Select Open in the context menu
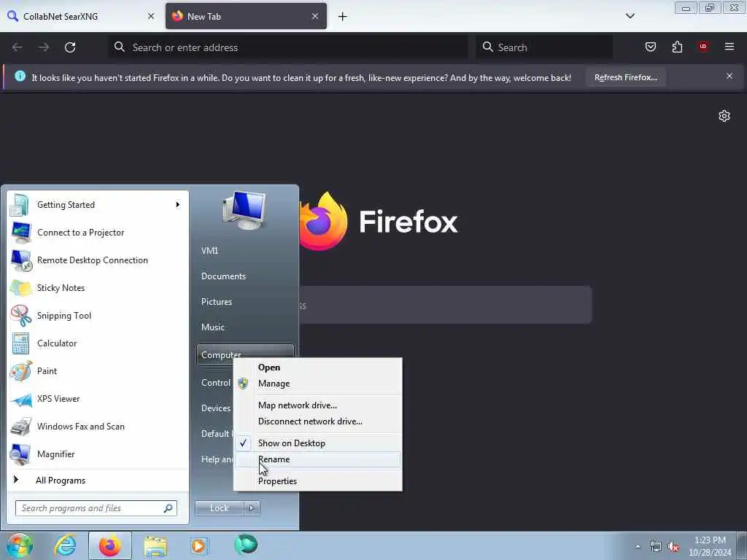Viewport: 747px width, 560px height. click(318, 367)
